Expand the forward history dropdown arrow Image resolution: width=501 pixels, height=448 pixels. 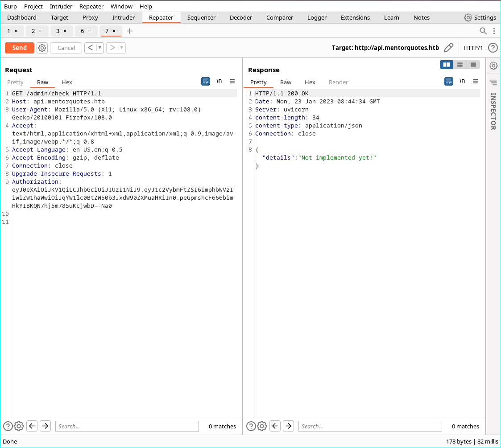(x=122, y=48)
